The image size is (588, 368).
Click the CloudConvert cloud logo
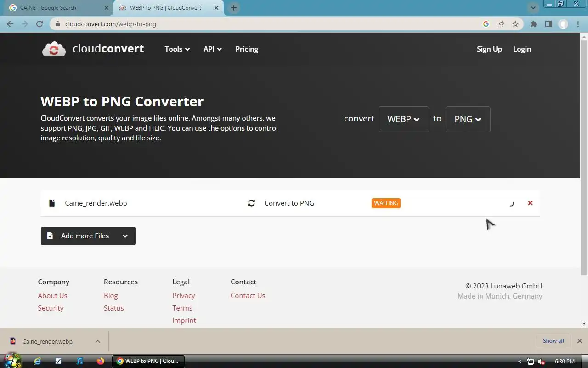[54, 49]
